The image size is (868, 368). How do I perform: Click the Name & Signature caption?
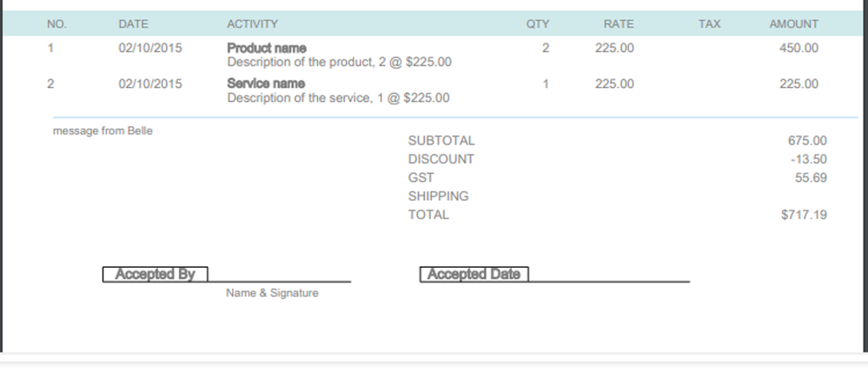click(x=272, y=294)
